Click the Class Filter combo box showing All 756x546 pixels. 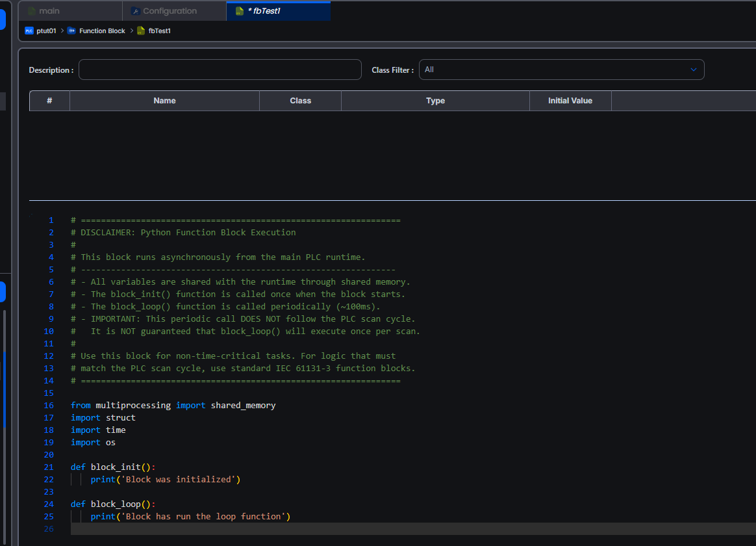[552, 70]
